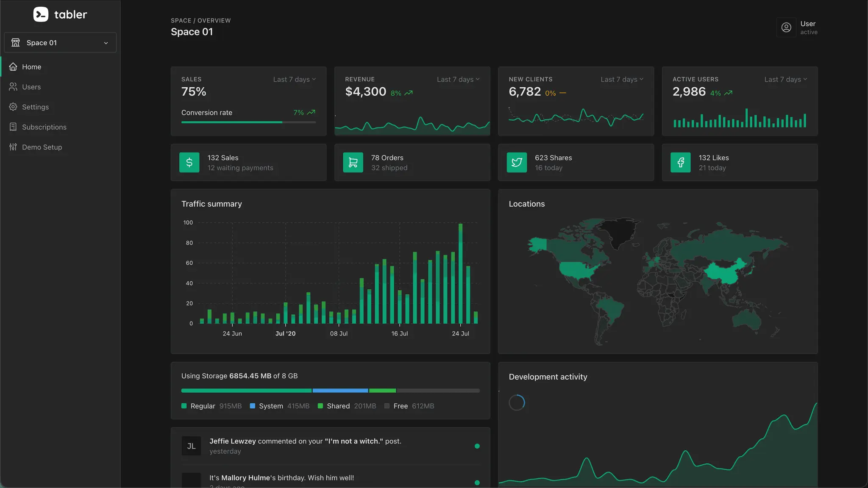Click the Home house icon

[13, 67]
